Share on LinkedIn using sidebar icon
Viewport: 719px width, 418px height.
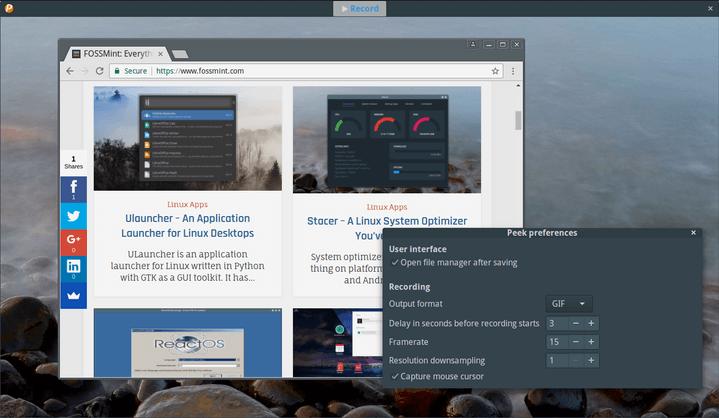pyautogui.click(x=74, y=268)
